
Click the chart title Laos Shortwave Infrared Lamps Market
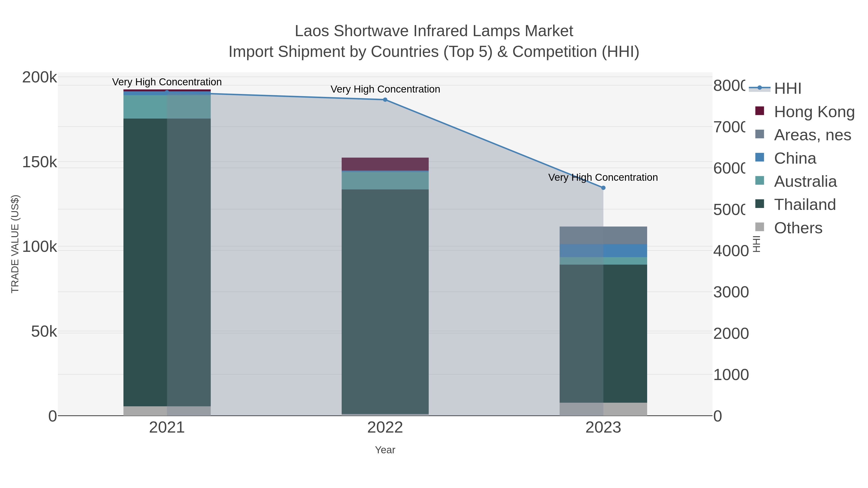[434, 31]
